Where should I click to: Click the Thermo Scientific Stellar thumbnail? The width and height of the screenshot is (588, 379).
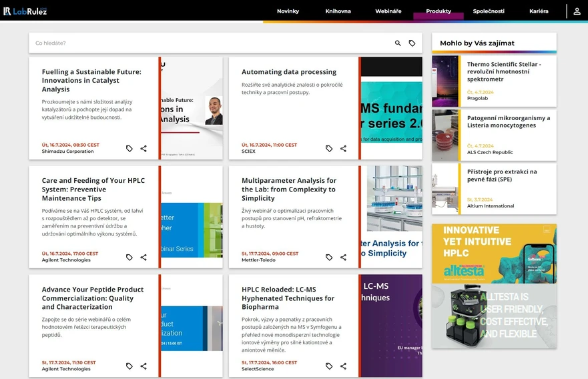pyautogui.click(x=445, y=81)
